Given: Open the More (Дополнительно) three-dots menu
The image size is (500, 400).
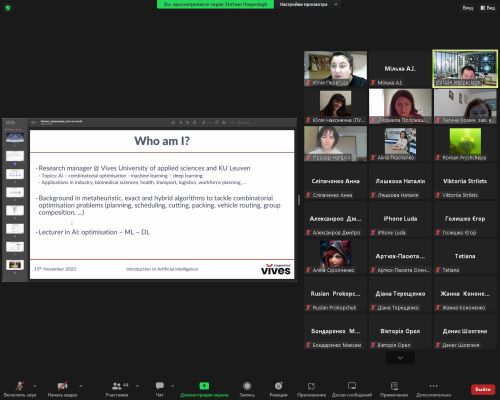Looking at the screenshot, I should pyautogui.click(x=433, y=386).
